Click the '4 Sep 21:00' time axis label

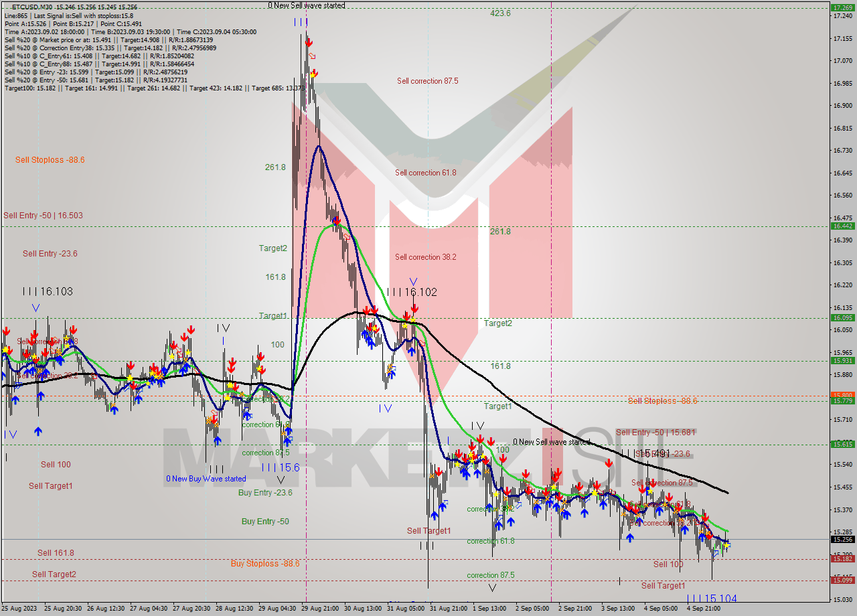pos(704,609)
